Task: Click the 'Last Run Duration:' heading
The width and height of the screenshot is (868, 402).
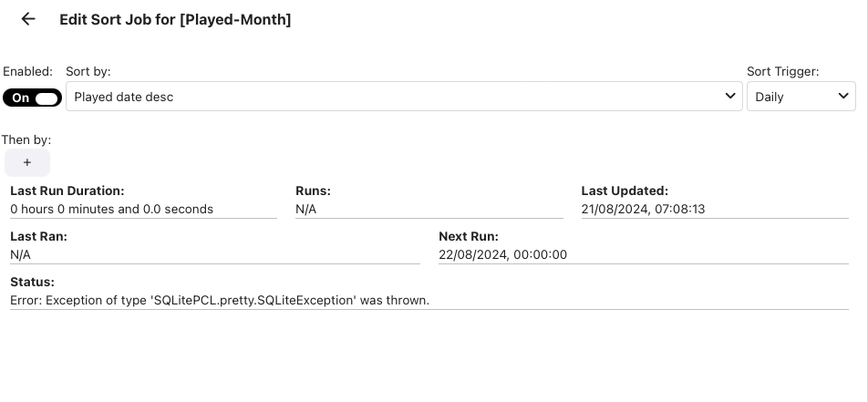Action: 67,191
